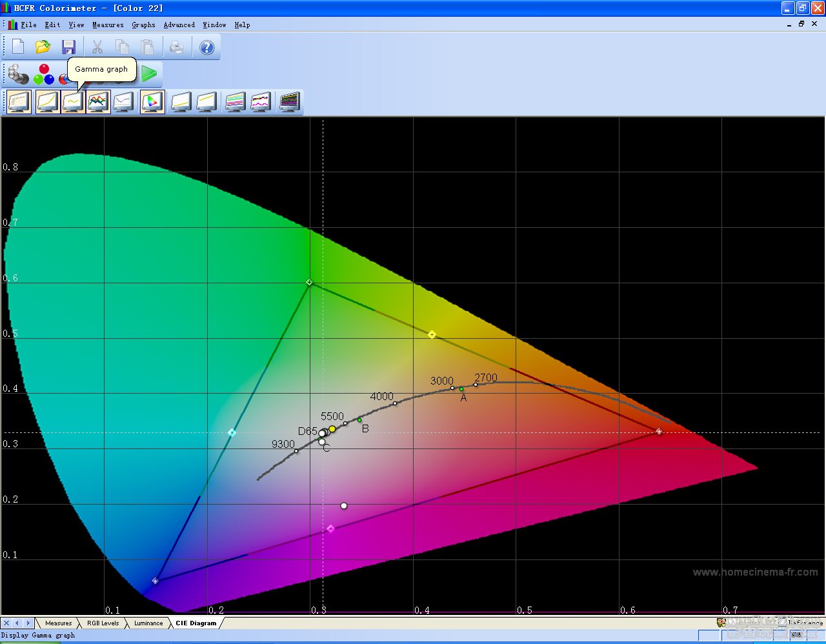The width and height of the screenshot is (826, 644).
Task: Toggle the luminance curve graph icon
Action: (x=48, y=102)
